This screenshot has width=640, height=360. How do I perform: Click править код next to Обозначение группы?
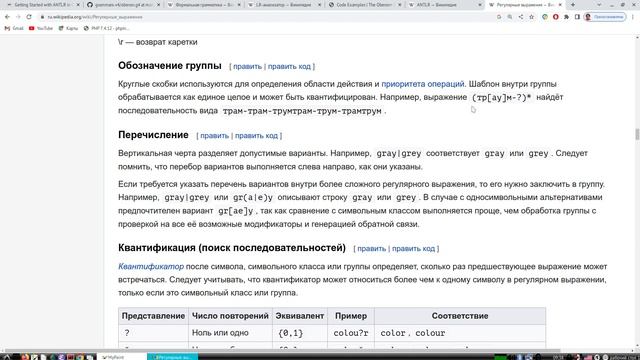tap(289, 67)
